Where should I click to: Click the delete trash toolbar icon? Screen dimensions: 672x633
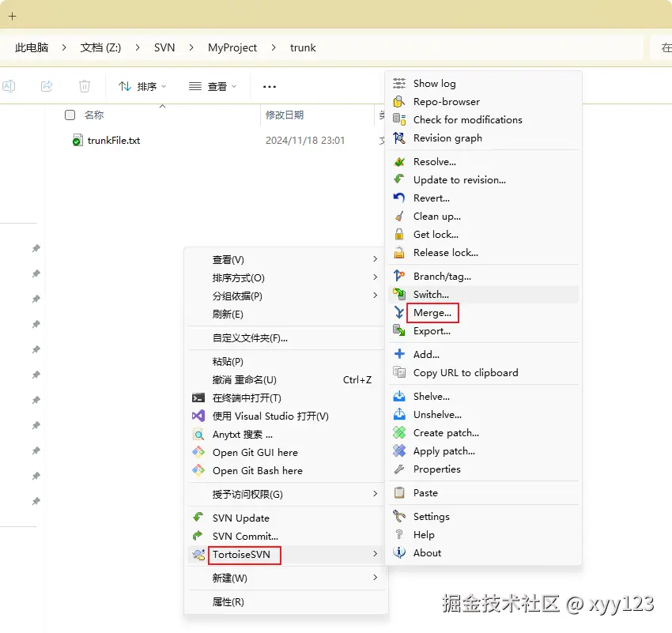85,86
